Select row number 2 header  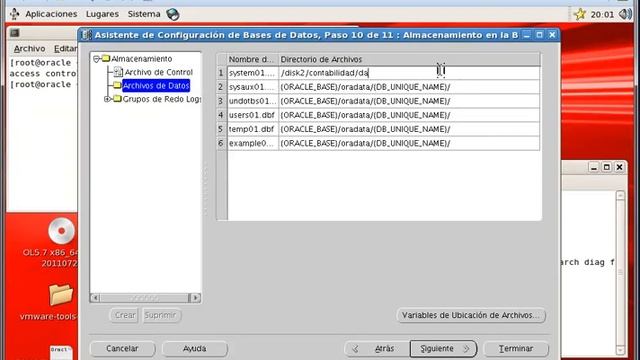pyautogui.click(x=221, y=87)
